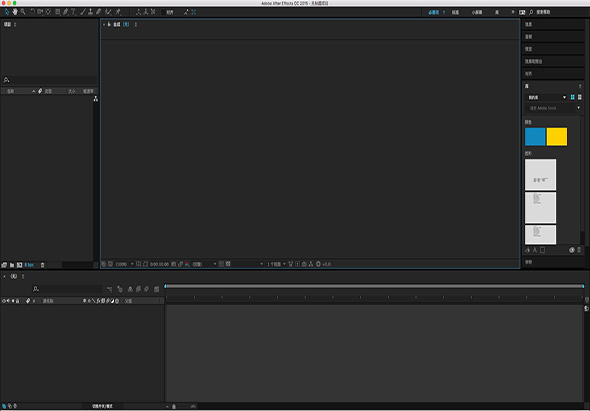Open the viewer magnification ratio dropdown
The width and height of the screenshot is (590, 411).
pos(125,264)
